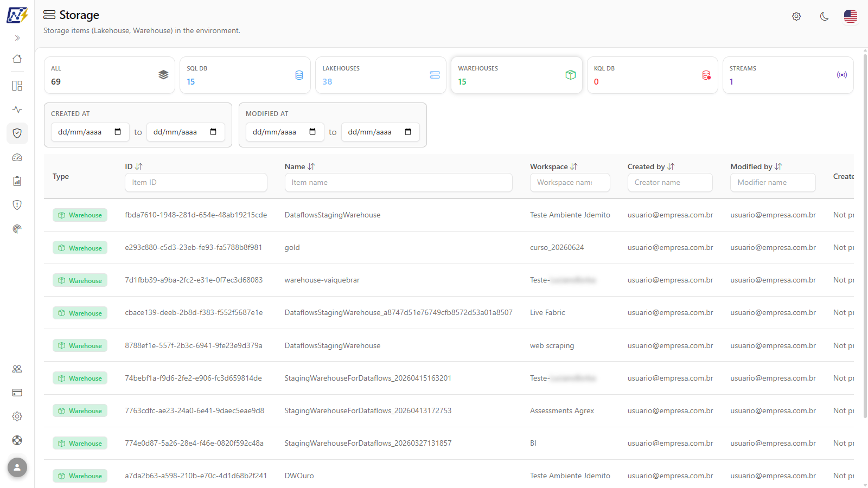868x488 pixels.
Task: Click the settings gear in the top bar
Action: (x=796, y=16)
